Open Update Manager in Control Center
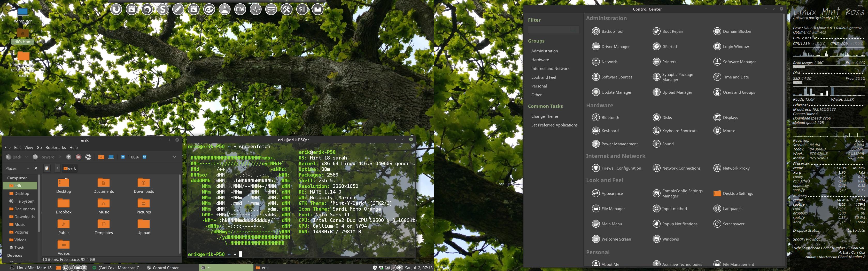Image resolution: width=868 pixels, height=271 pixels. tap(612, 92)
